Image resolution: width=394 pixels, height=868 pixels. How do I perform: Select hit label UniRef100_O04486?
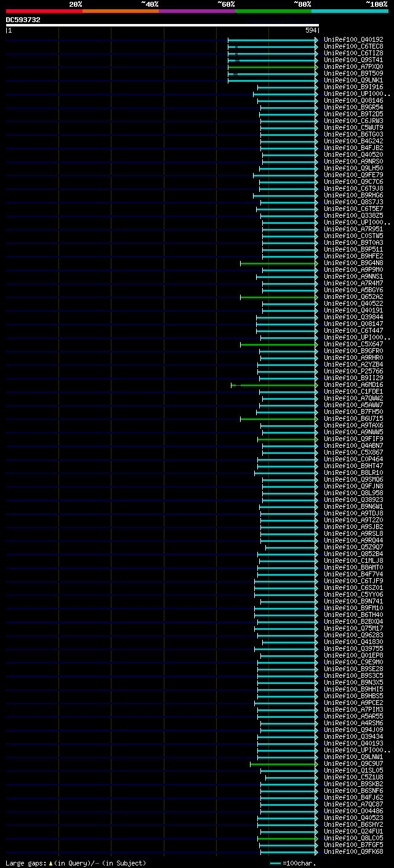tap(353, 811)
